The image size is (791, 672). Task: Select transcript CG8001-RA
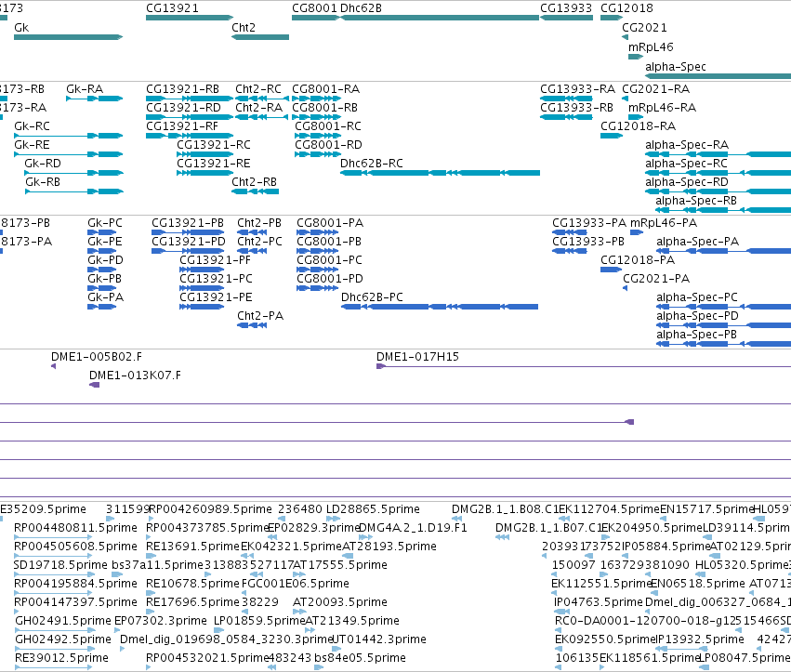(317, 99)
